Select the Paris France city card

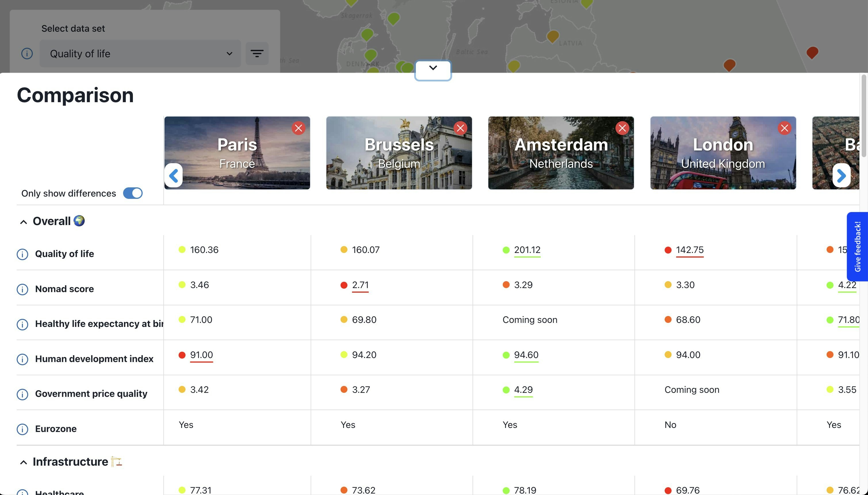[237, 153]
